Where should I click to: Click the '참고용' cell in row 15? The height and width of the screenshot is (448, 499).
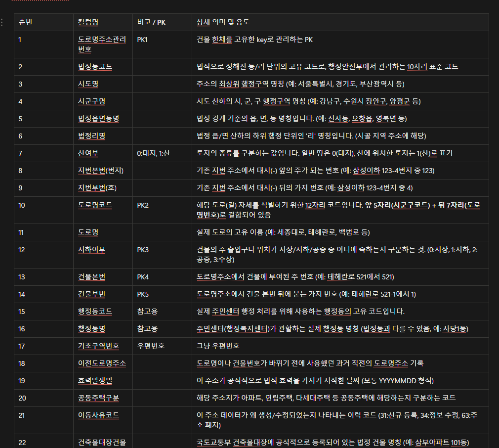click(x=162, y=312)
